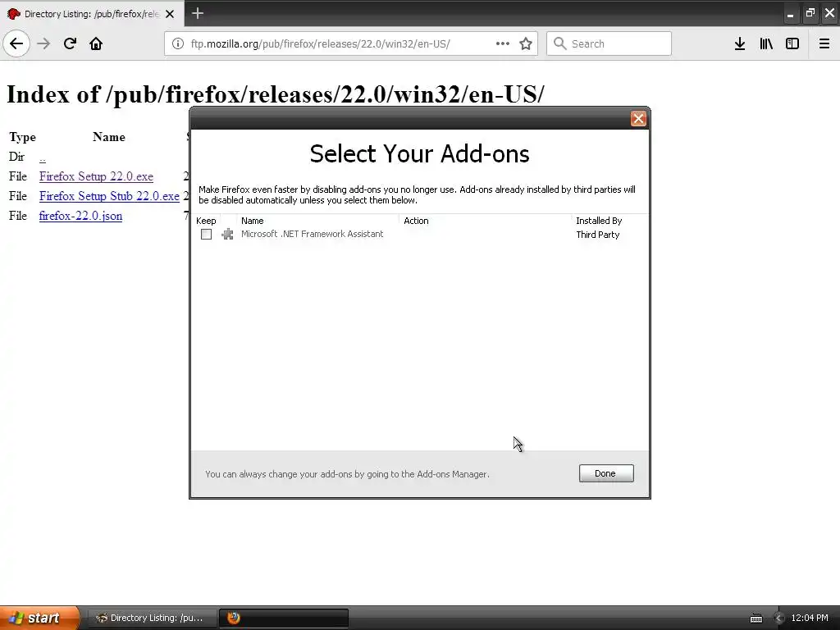Image resolution: width=840 pixels, height=630 pixels.
Task: Click the puzzle-piece add-on icon
Action: [227, 234]
